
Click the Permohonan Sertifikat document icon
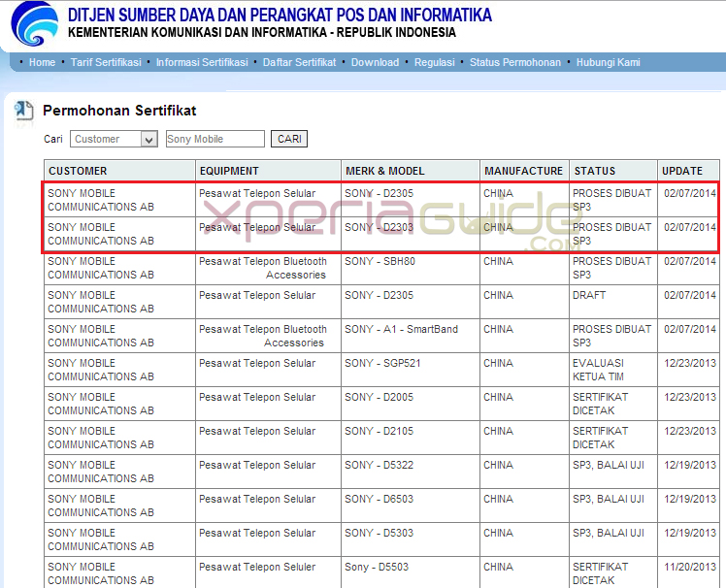pos(23,112)
